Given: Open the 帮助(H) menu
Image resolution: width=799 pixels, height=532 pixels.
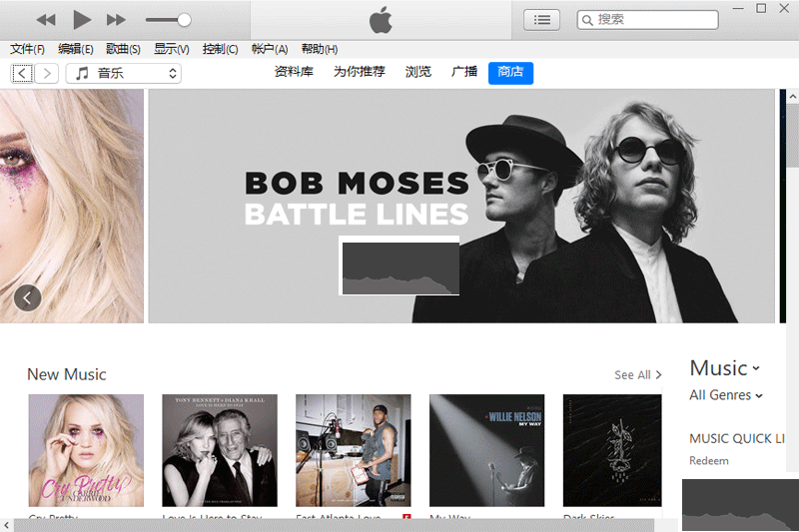Looking at the screenshot, I should click(319, 49).
